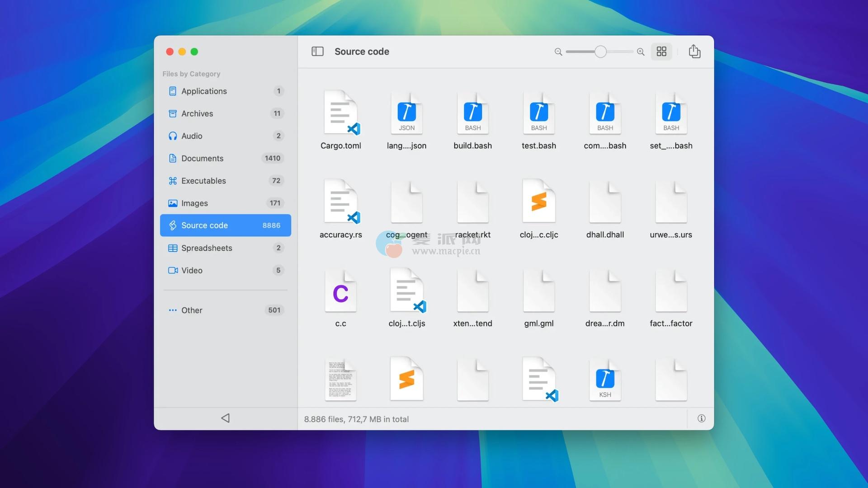Click the info icon in status bar

pos(701,418)
